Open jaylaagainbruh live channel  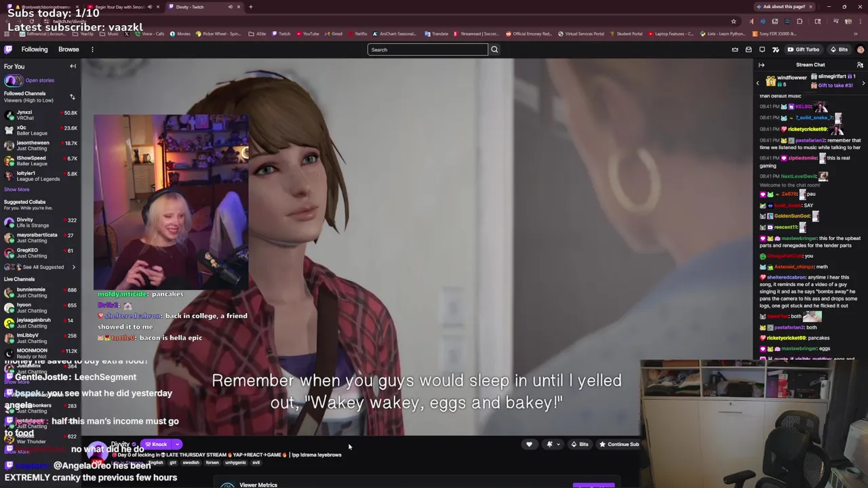pos(41,323)
